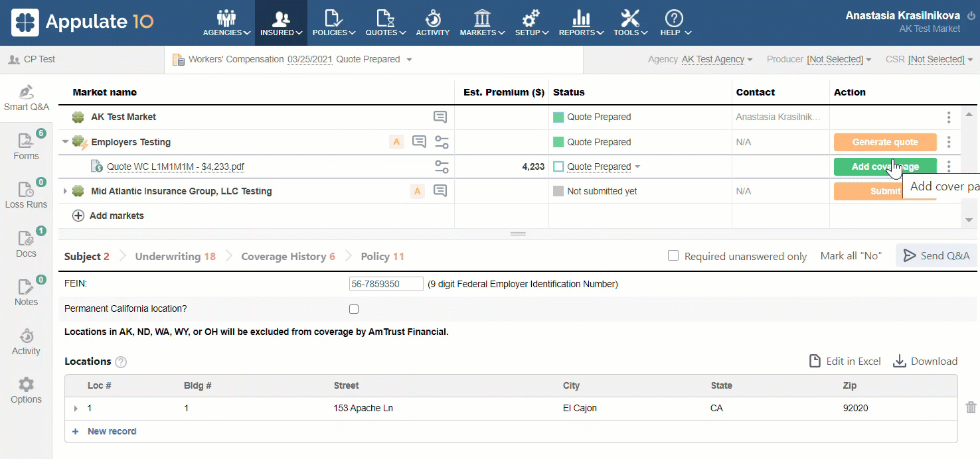Open more actions for Employers Testing
This screenshot has height=459, width=980.
pyautogui.click(x=949, y=142)
